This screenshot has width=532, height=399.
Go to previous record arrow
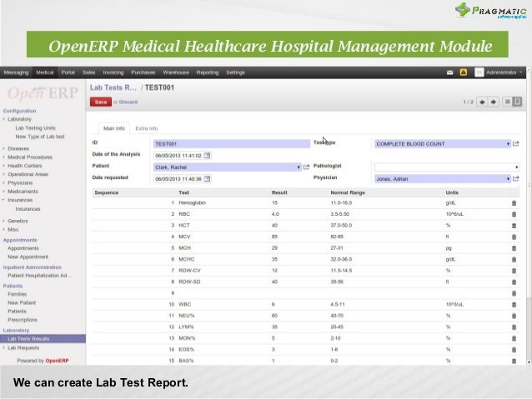tap(482, 102)
